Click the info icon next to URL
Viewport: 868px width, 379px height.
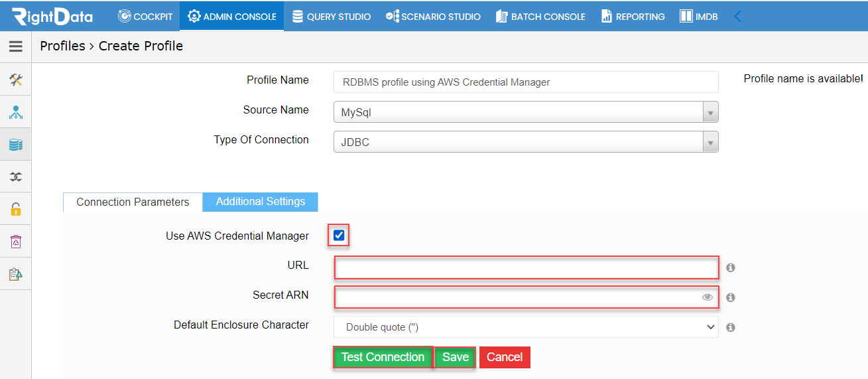tap(730, 267)
